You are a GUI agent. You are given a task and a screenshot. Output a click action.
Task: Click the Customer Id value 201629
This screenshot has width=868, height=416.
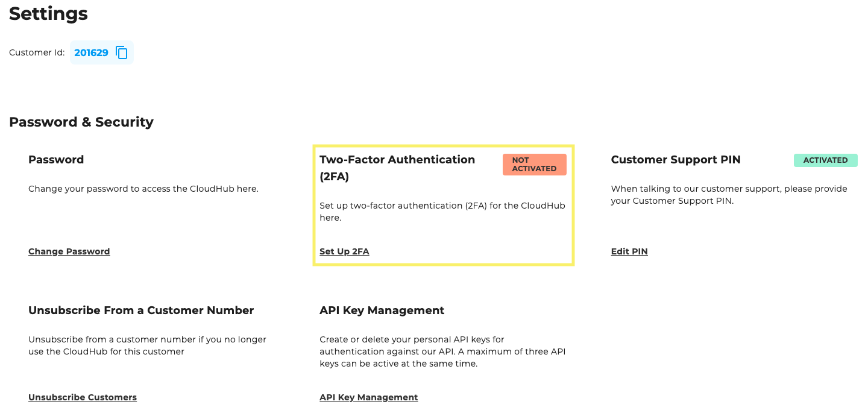(x=91, y=52)
